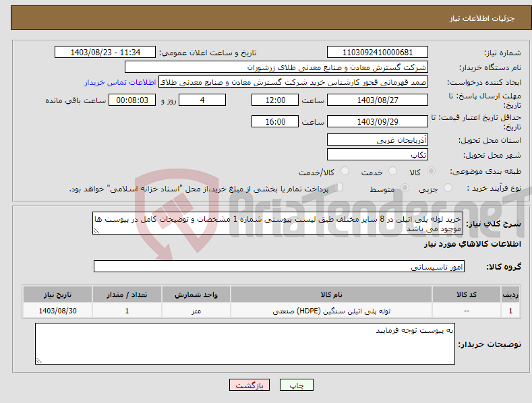Select the خدمت radio button
Image resolution: width=532 pixels, height=403 pixels.
coord(392,171)
